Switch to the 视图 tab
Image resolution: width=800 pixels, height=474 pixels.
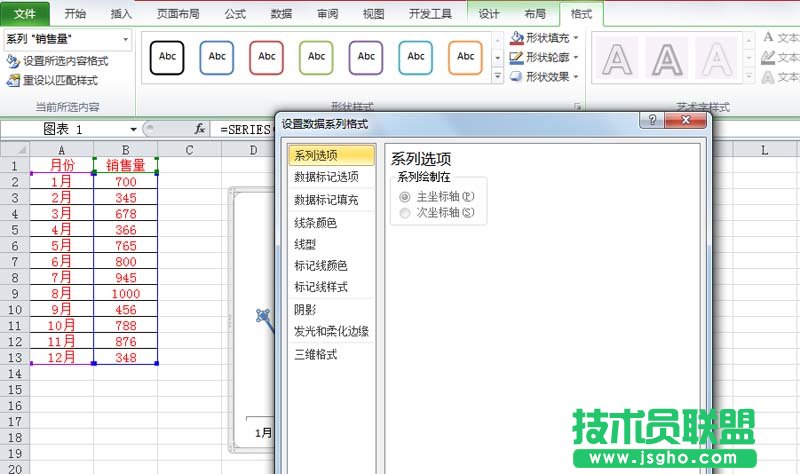coord(373,14)
